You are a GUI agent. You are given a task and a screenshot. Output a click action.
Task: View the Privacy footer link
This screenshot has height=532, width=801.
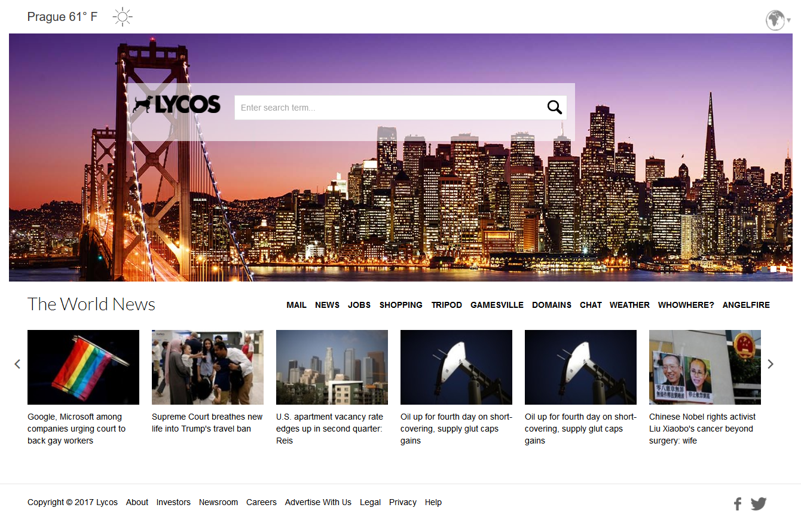(x=403, y=502)
